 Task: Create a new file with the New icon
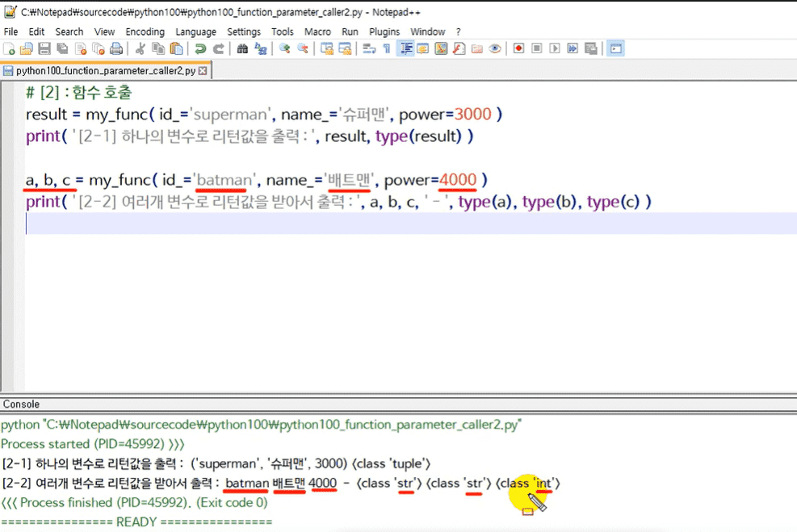[9, 48]
